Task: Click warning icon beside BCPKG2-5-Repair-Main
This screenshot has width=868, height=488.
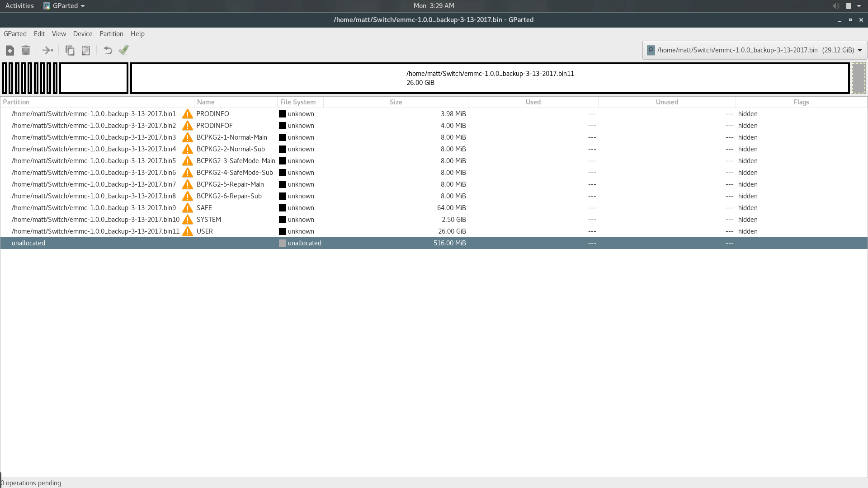Action: pyautogui.click(x=188, y=184)
